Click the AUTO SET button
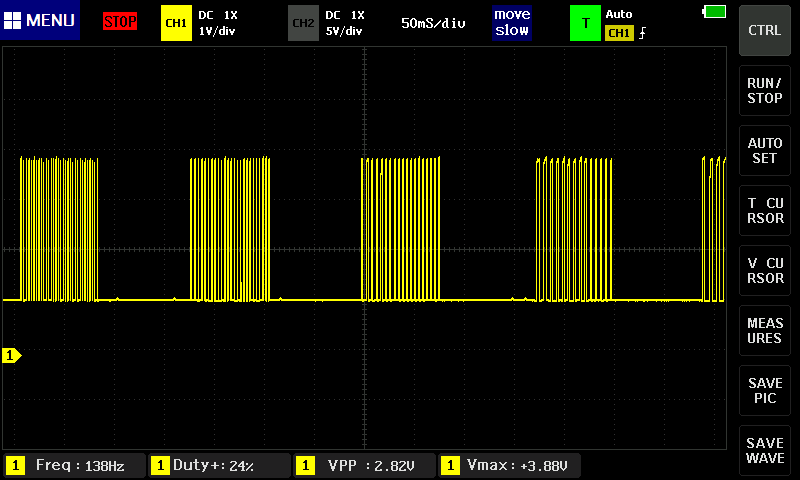The height and width of the screenshot is (480, 800). pyautogui.click(x=765, y=150)
